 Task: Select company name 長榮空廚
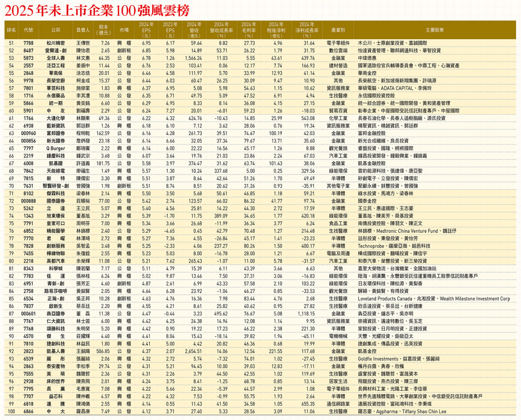point(55,81)
